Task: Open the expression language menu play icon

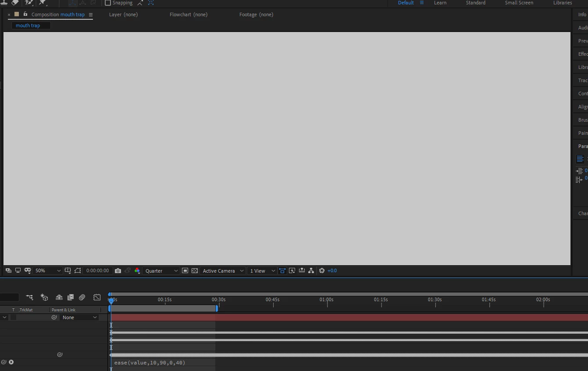Action: (11, 362)
